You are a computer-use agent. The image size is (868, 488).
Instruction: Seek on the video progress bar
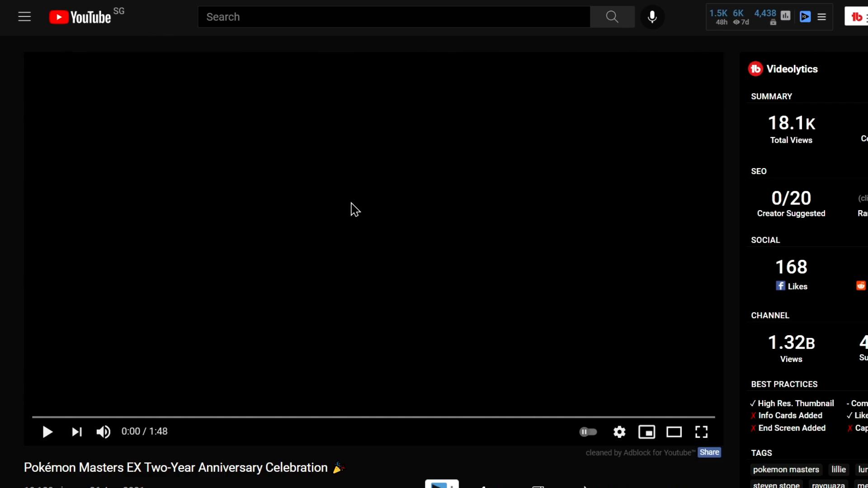click(x=373, y=417)
